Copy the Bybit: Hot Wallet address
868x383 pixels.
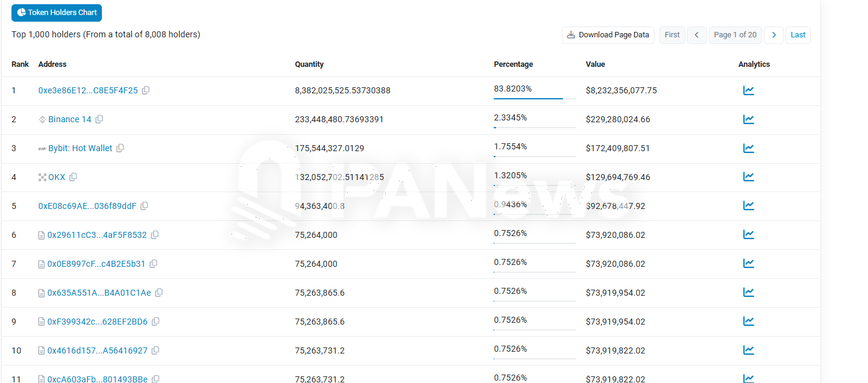[x=120, y=148]
